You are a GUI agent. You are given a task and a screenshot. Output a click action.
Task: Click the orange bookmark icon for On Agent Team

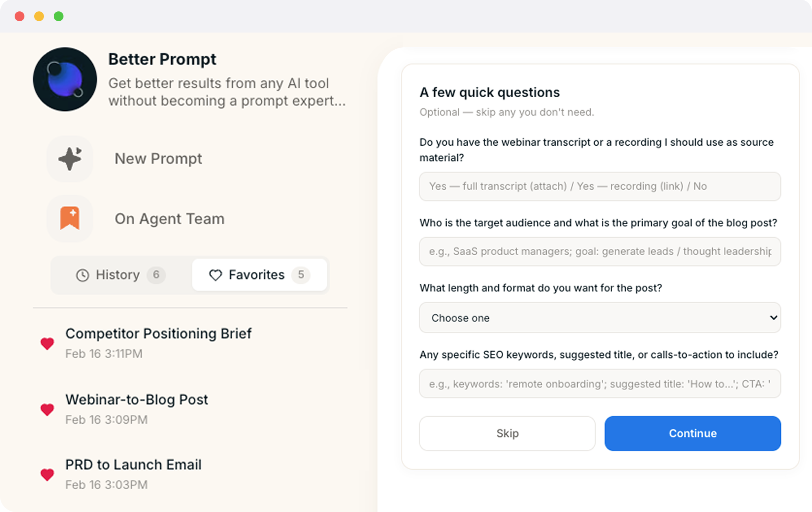click(x=70, y=218)
